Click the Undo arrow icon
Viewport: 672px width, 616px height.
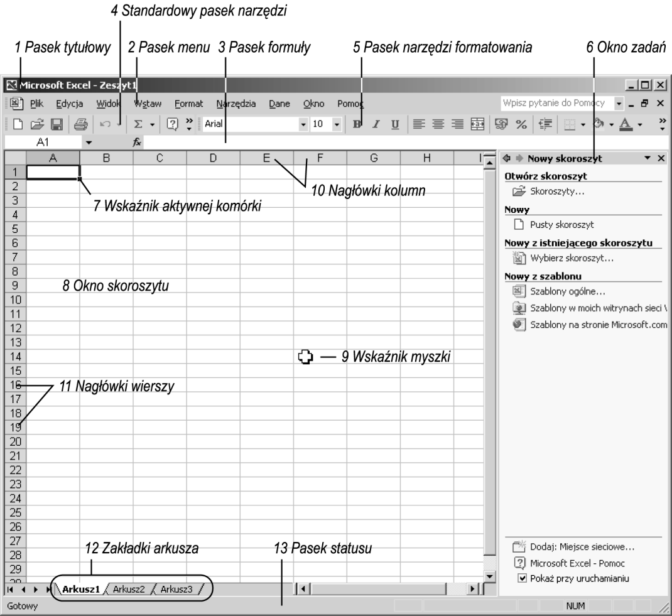[x=105, y=124]
